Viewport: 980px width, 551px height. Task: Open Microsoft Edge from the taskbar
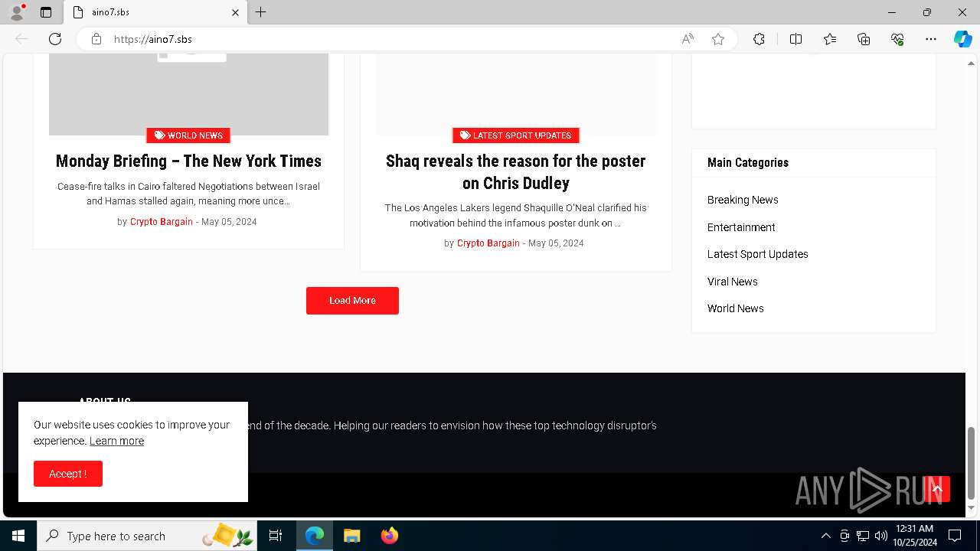pos(315,536)
